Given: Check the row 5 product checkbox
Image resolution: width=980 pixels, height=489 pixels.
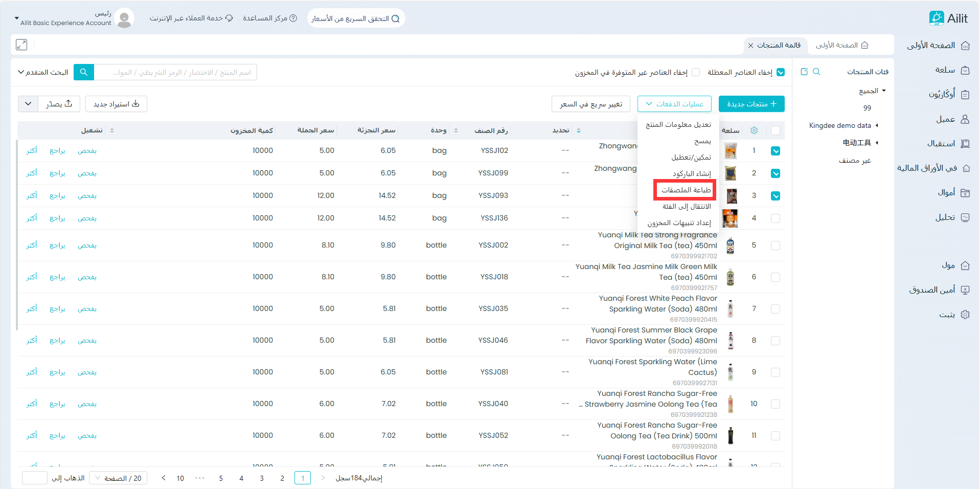Looking at the screenshot, I should point(776,246).
